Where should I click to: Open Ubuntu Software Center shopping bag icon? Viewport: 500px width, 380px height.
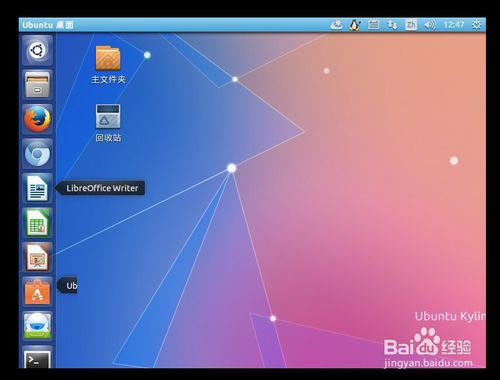point(37,292)
